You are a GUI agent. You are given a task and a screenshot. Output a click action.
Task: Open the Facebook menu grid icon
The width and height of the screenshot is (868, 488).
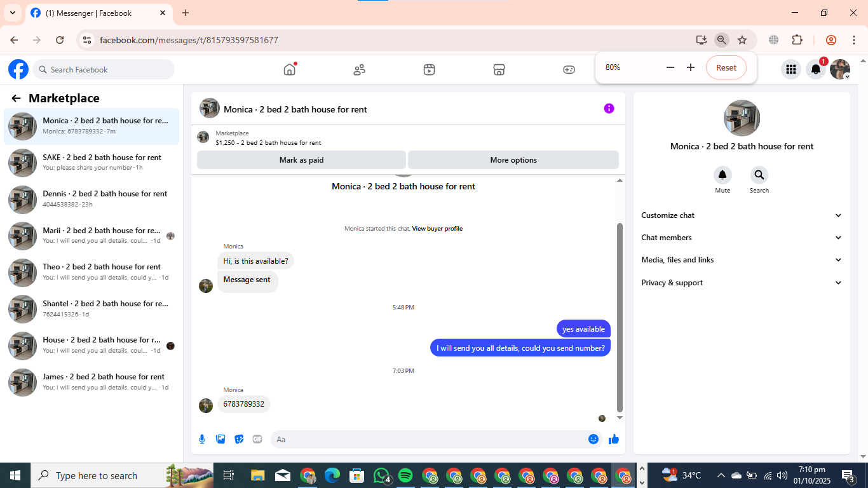pyautogui.click(x=791, y=69)
